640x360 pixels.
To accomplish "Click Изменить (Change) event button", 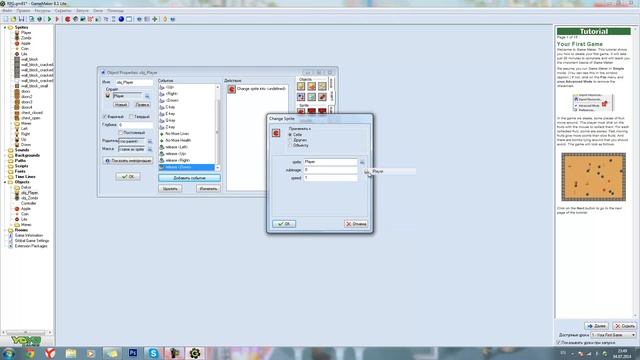I will pyautogui.click(x=208, y=189).
